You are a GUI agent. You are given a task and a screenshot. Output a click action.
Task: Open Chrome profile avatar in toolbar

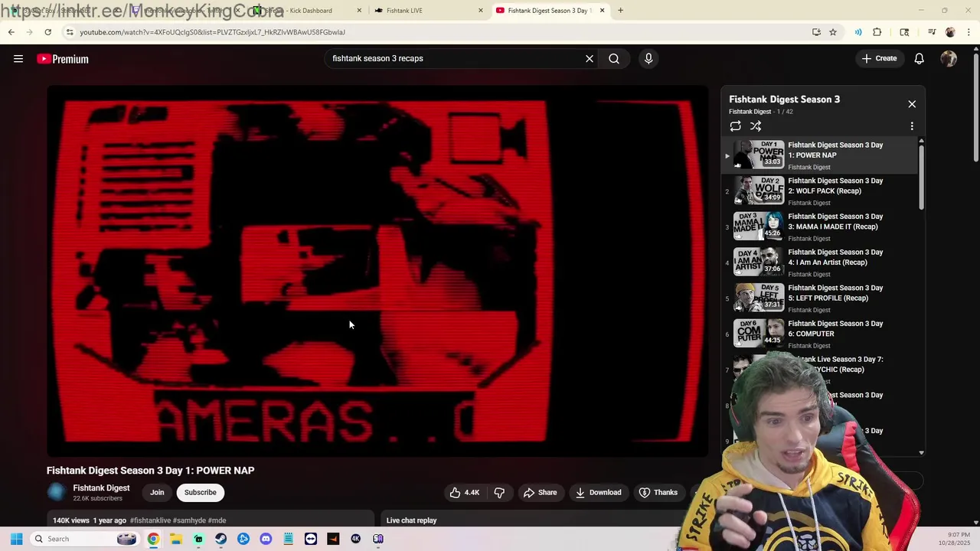(x=950, y=32)
